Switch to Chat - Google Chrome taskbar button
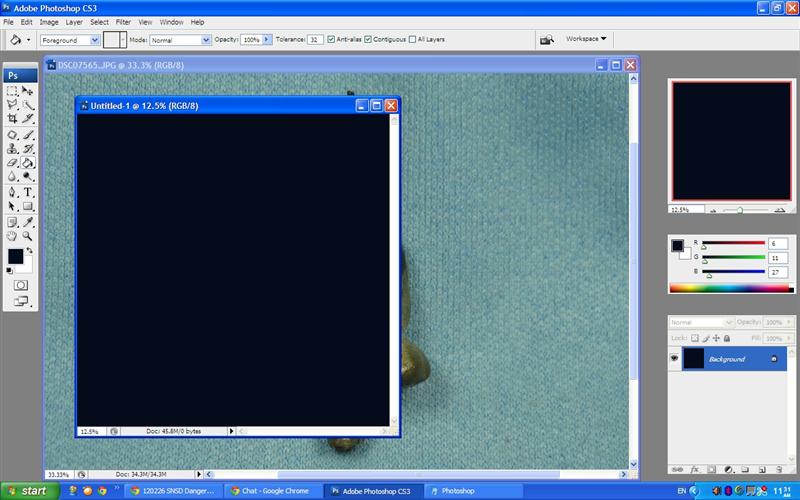800x500 pixels. pos(268,491)
